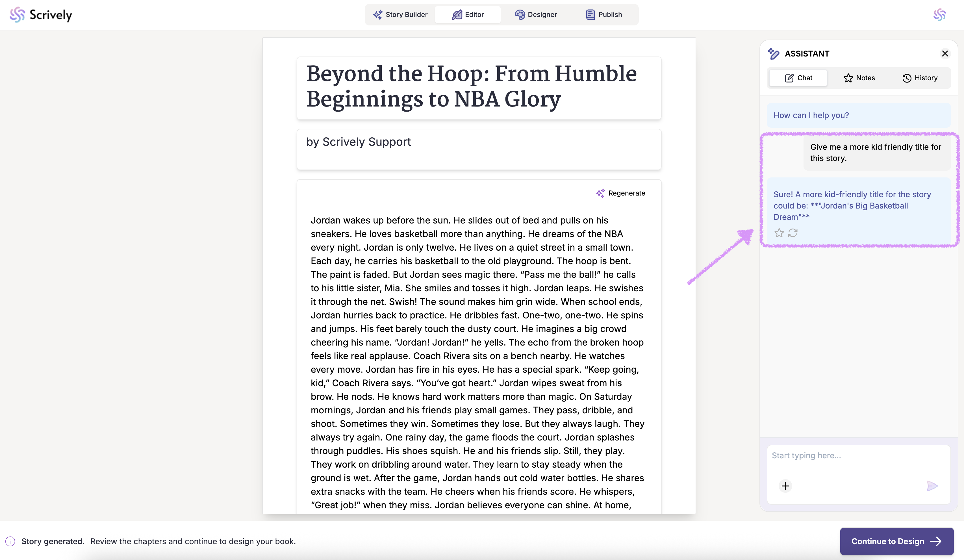Click Regenerate above the chapter text

620,193
